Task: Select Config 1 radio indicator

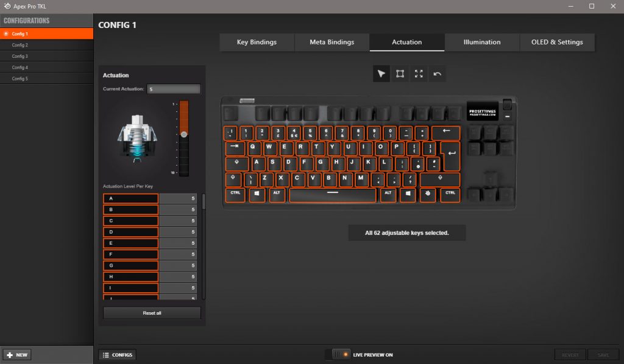Action: click(x=6, y=33)
